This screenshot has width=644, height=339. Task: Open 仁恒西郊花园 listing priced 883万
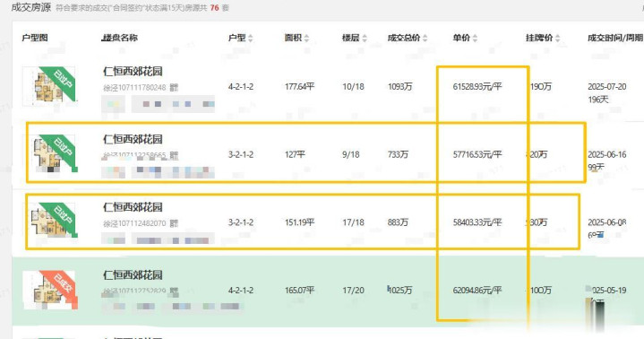133,207
